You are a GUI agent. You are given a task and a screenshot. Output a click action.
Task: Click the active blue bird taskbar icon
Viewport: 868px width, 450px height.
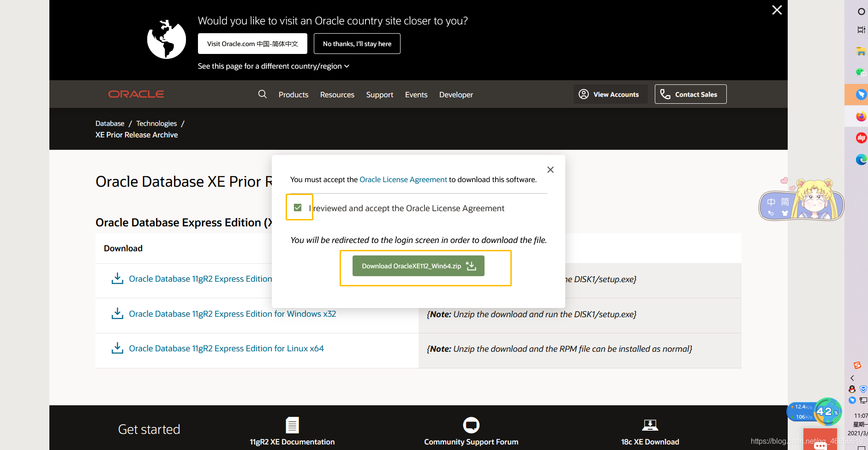tap(861, 95)
